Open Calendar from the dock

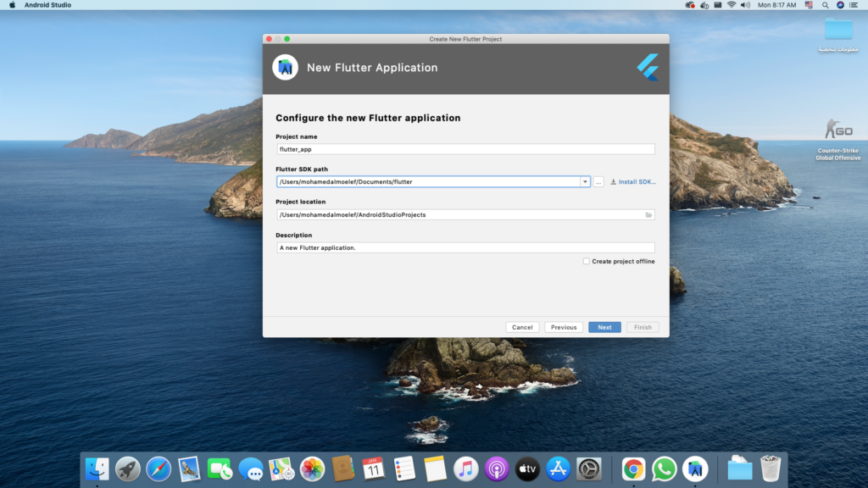pyautogui.click(x=374, y=469)
